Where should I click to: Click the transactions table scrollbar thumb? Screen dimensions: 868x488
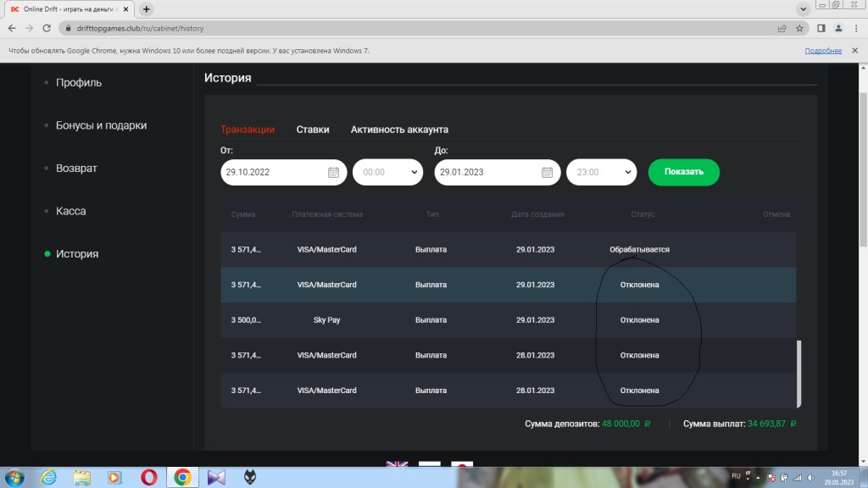798,374
